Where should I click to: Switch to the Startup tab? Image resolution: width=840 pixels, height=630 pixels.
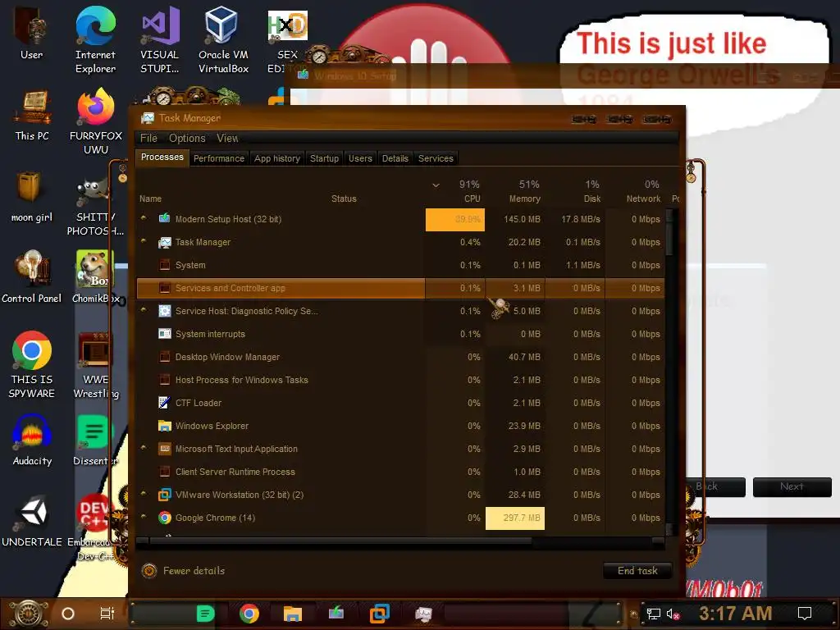pyautogui.click(x=324, y=158)
